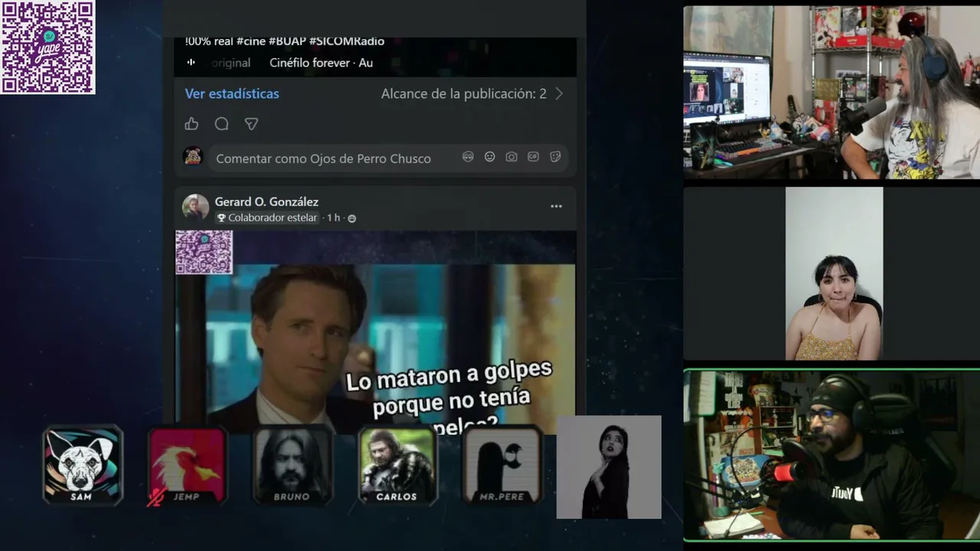
Task: Select the woman in yellow top webcam feed
Action: [x=834, y=274]
